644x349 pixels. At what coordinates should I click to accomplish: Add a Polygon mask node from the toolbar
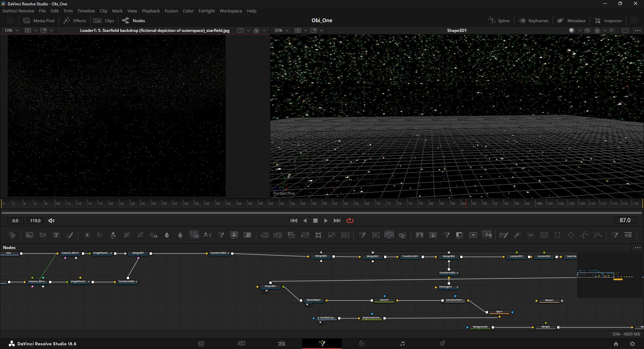584,235
